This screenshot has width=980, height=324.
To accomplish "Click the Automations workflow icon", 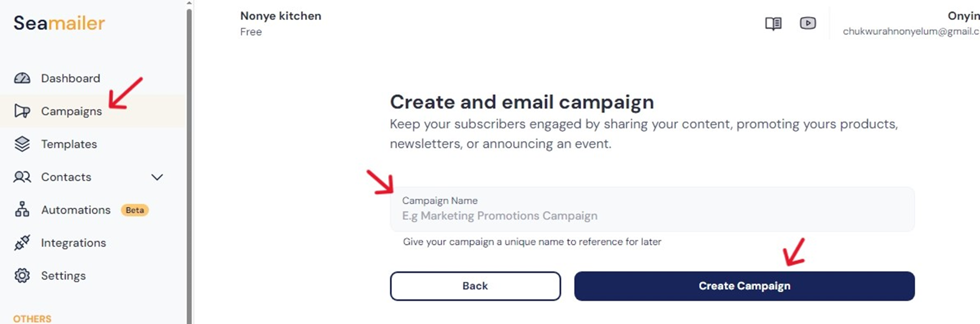I will click(22, 210).
